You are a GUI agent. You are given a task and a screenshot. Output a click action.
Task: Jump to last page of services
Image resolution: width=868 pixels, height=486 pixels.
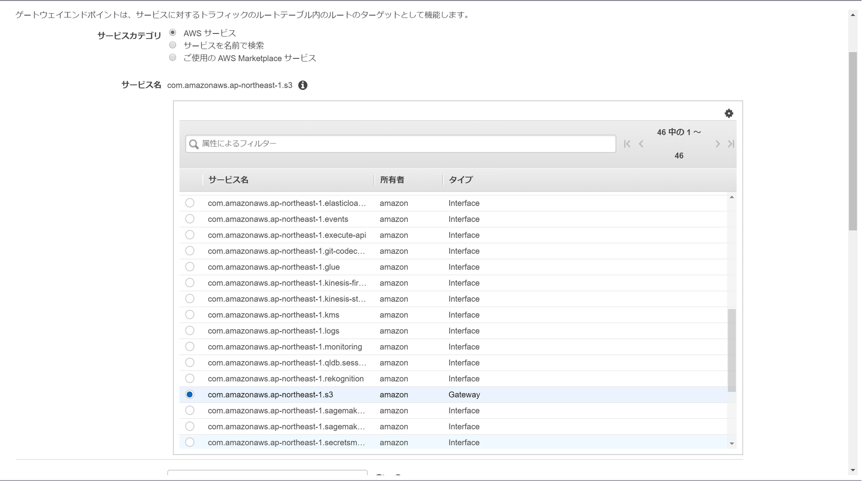pos(731,144)
